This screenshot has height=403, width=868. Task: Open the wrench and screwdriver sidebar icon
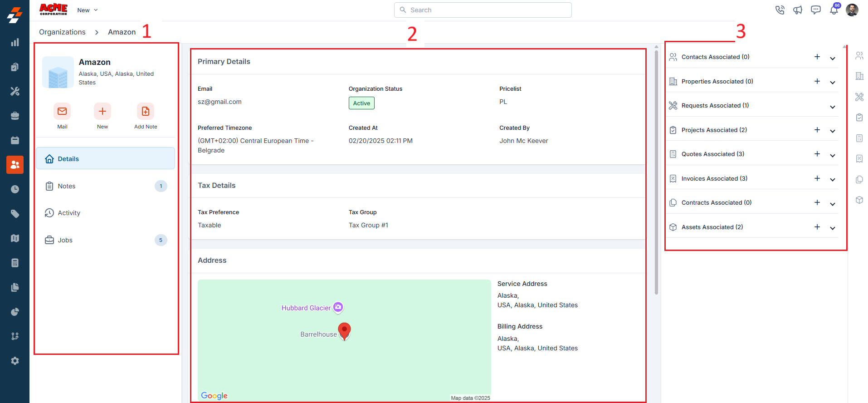15,91
